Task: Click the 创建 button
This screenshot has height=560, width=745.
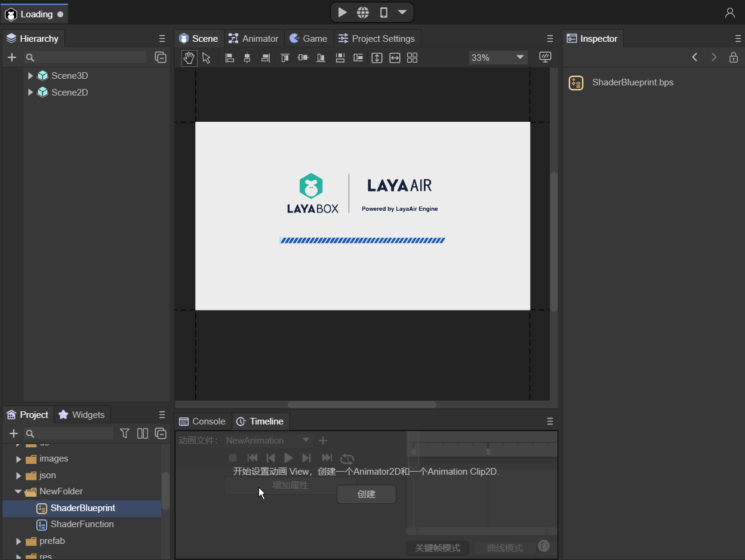Action: 366,494
